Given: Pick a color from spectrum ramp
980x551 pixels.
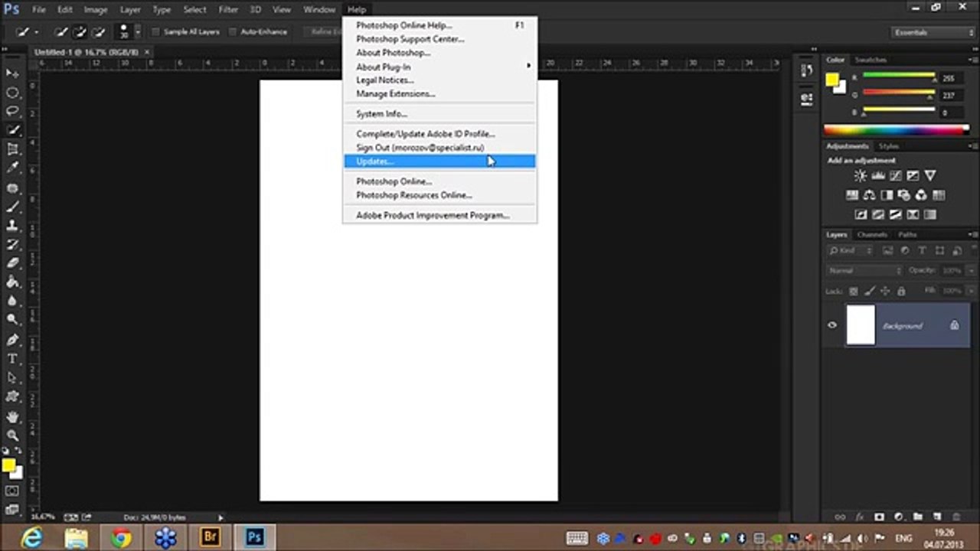Looking at the screenshot, I should coord(897,130).
